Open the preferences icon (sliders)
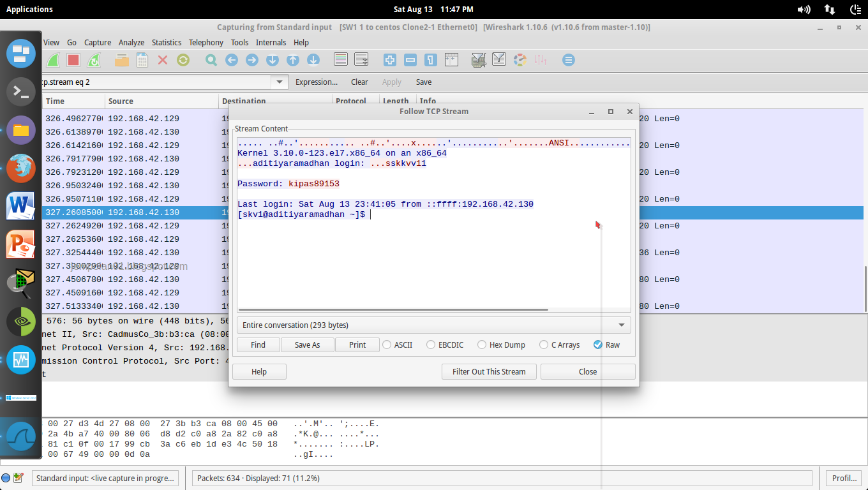This screenshot has width=868, height=490. (541, 60)
